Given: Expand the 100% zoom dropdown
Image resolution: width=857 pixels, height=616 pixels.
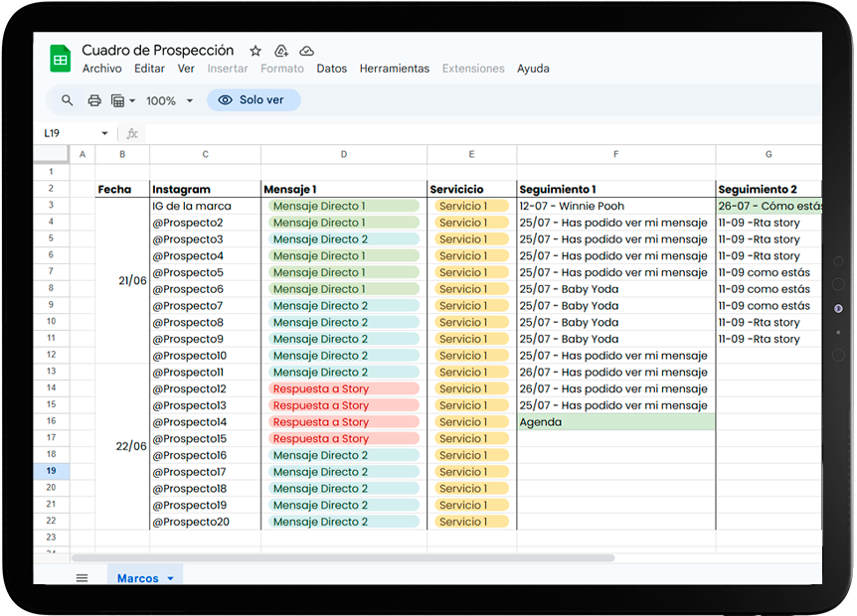Looking at the screenshot, I should click(187, 101).
